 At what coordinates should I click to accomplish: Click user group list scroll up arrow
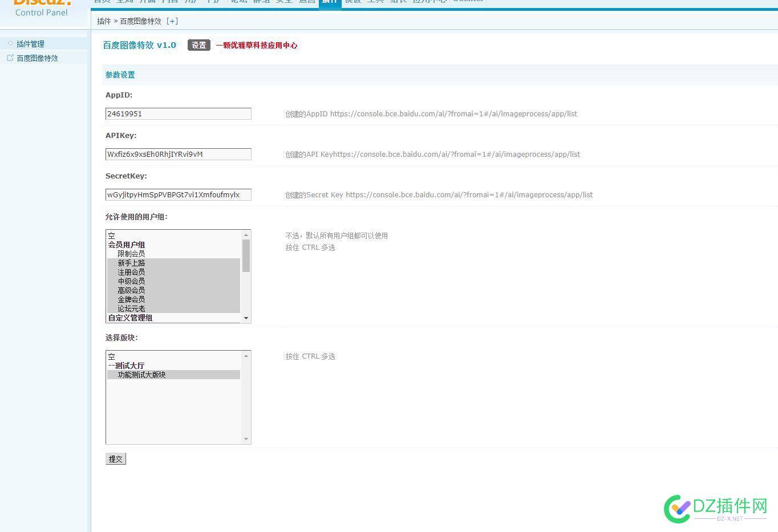pyautogui.click(x=246, y=235)
